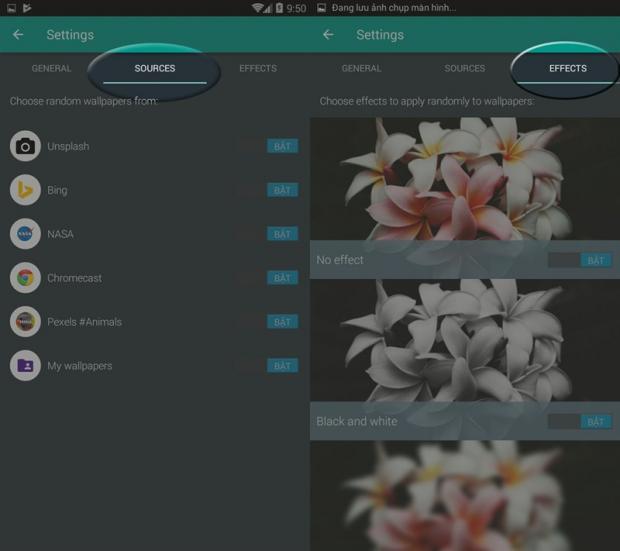Open the highlighted EFFECTS tab
The image size is (620, 551).
point(567,69)
